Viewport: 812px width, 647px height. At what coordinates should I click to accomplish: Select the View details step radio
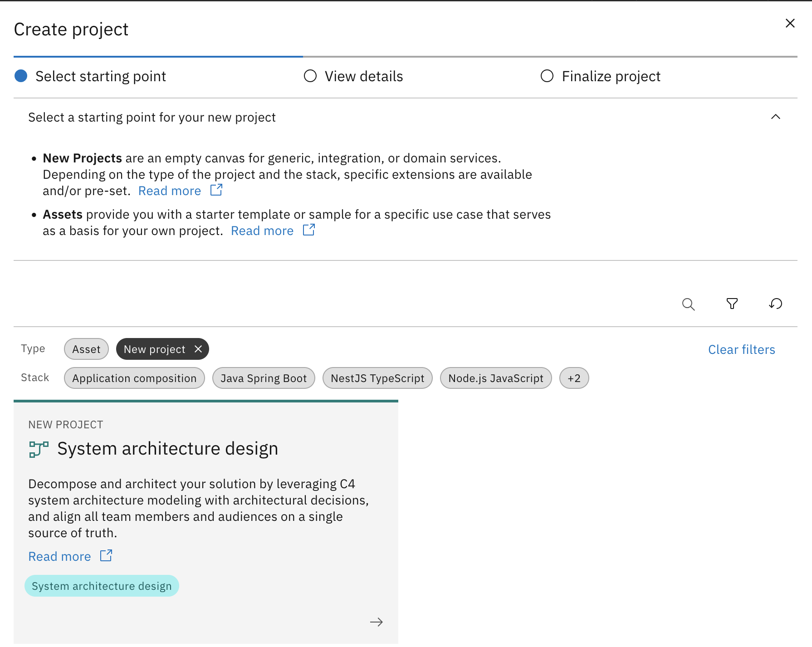point(310,76)
